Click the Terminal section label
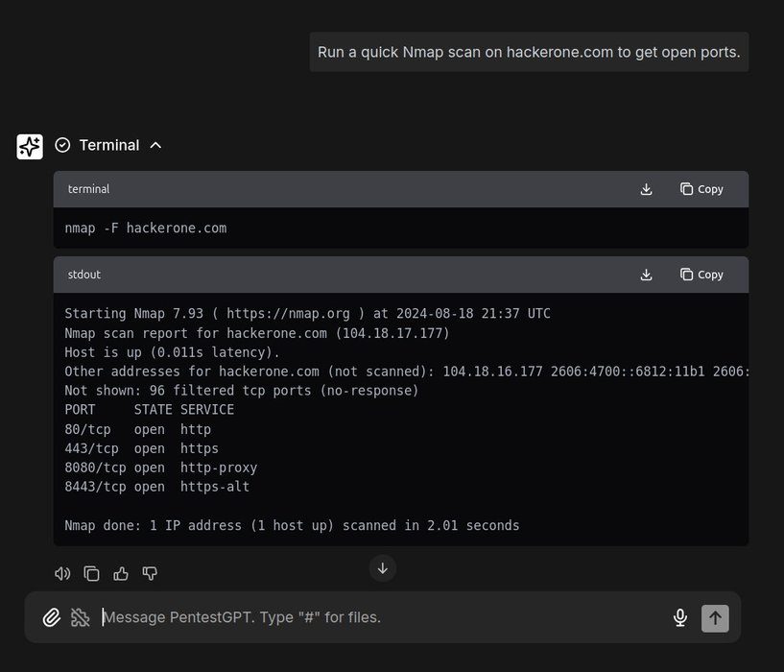 [x=108, y=145]
